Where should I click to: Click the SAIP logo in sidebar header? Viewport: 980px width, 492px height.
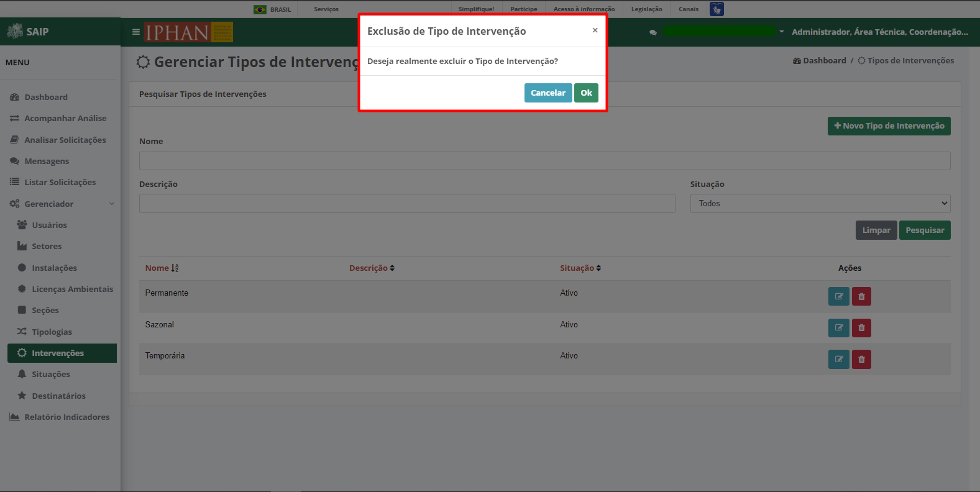[28, 31]
